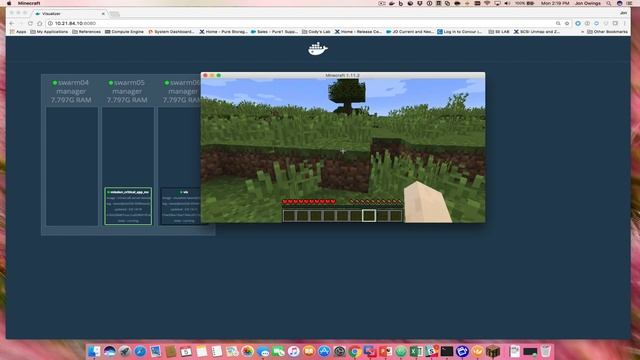Open Notes from the dock

pyautogui.click(x=202, y=351)
